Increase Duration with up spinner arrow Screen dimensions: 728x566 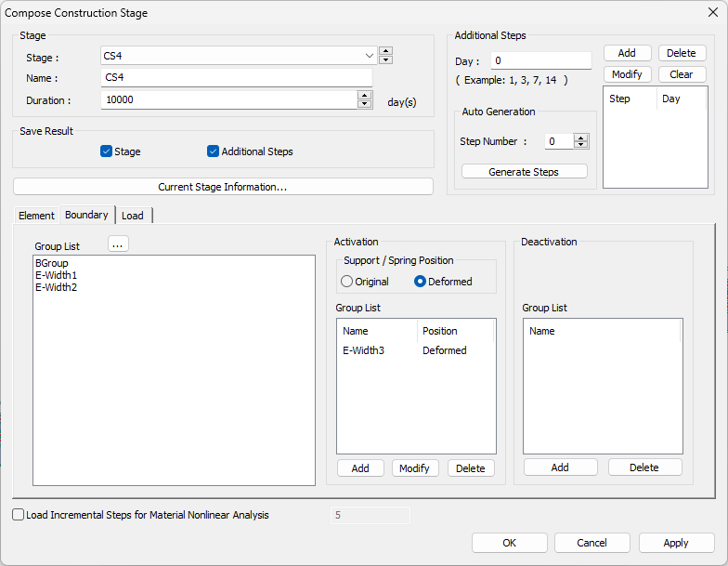(365, 95)
